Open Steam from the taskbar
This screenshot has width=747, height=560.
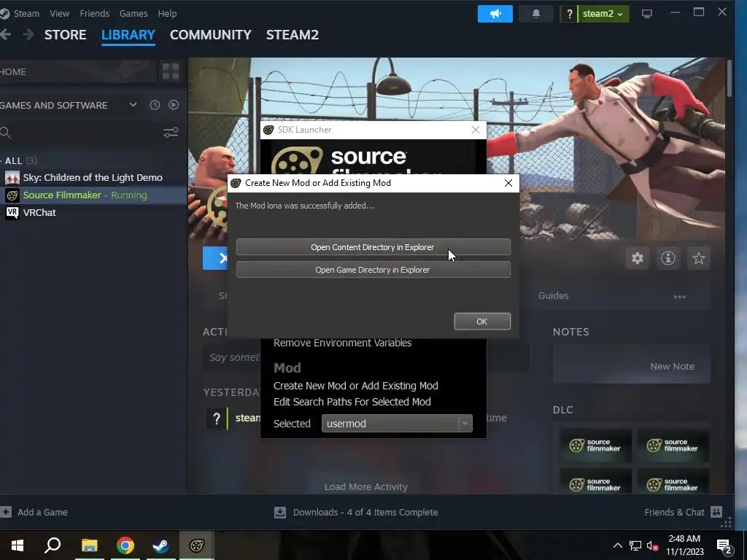coord(161,545)
